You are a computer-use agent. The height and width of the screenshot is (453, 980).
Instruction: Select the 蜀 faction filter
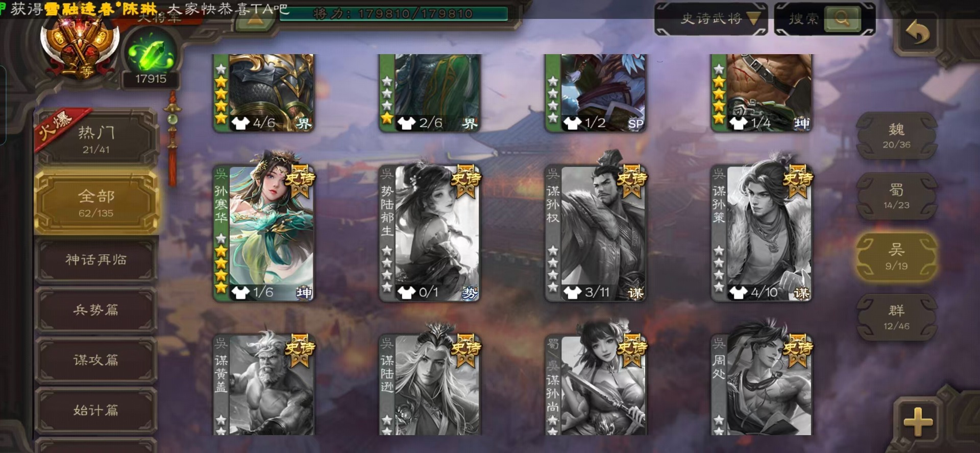point(897,197)
